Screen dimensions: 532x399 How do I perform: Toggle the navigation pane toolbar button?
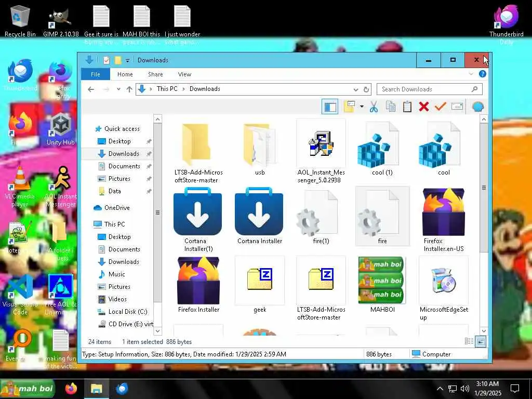click(330, 107)
